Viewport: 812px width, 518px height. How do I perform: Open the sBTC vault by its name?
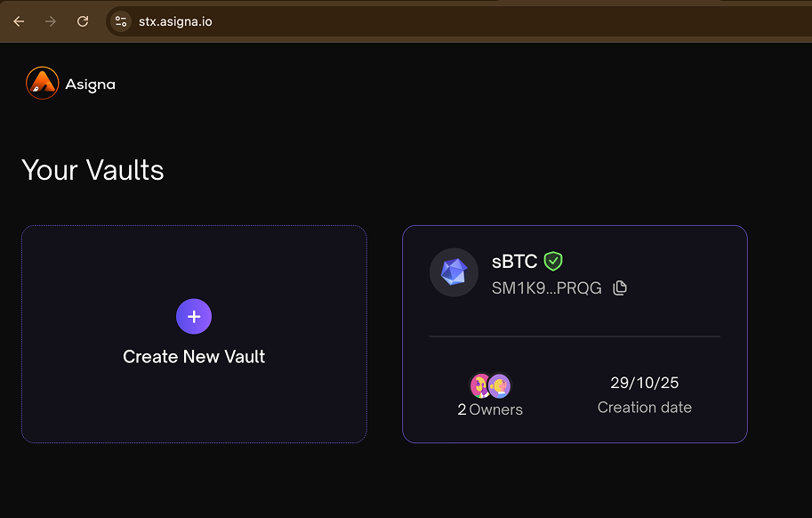pos(514,262)
